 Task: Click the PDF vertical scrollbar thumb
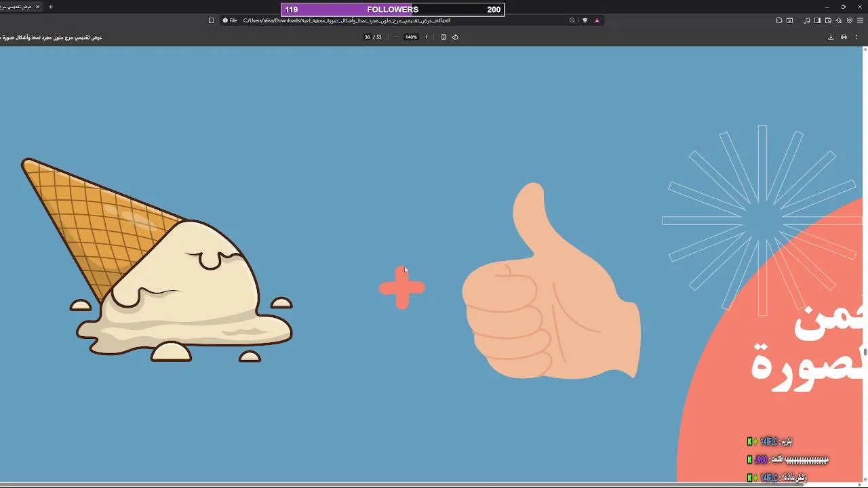[x=865, y=352]
